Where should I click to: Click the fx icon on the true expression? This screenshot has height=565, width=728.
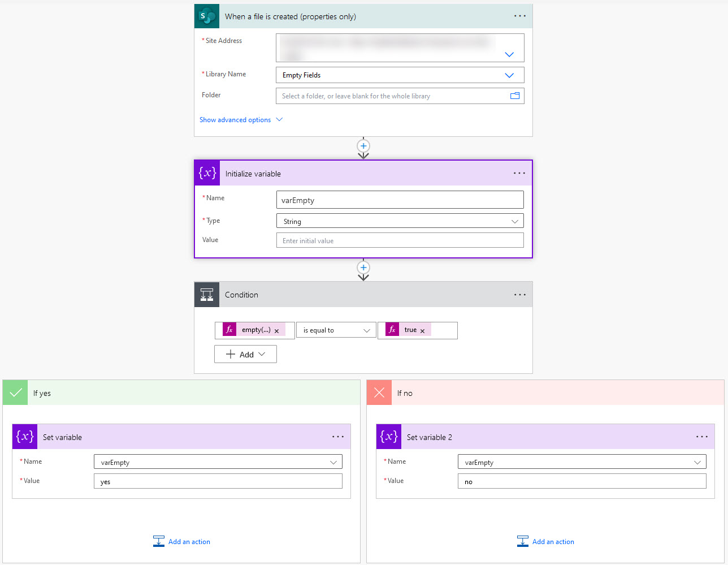[393, 329]
